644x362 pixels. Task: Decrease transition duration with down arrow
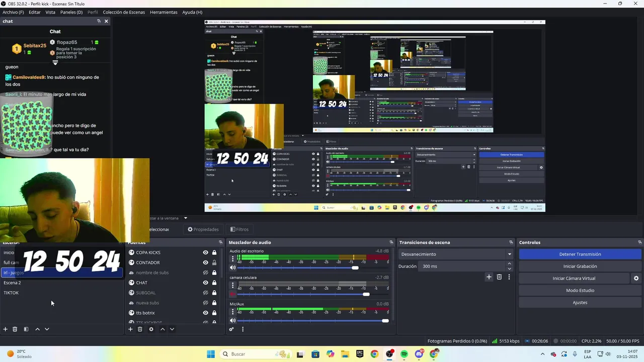[x=509, y=268]
